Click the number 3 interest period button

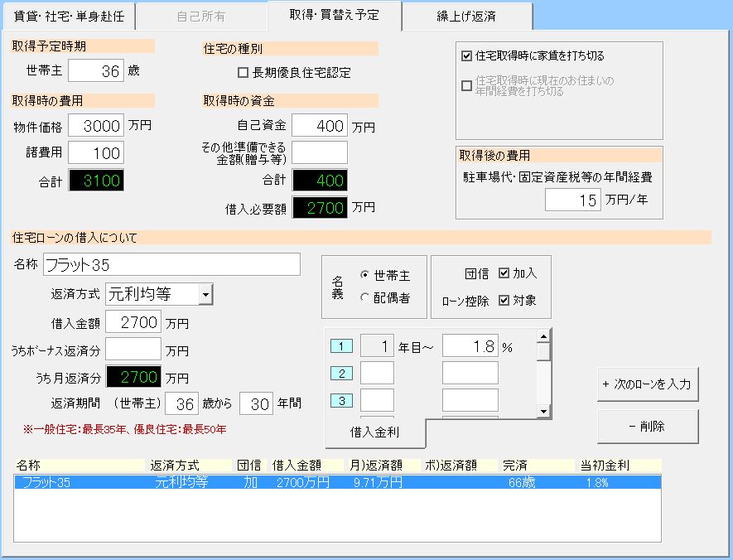click(x=341, y=401)
